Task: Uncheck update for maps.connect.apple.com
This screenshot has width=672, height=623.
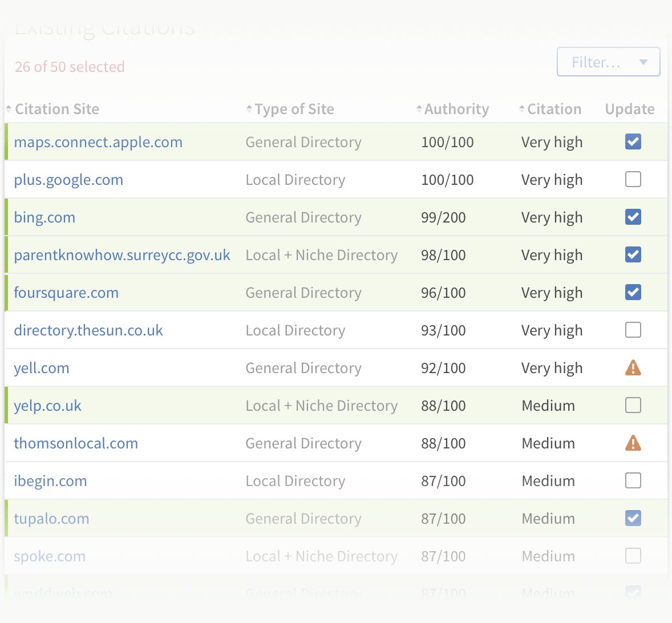Action: coord(633,142)
